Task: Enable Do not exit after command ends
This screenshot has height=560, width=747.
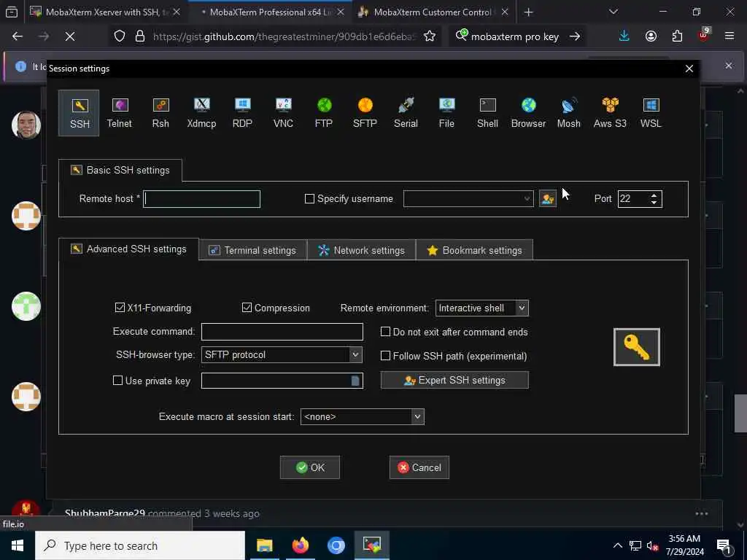Action: pos(385,332)
